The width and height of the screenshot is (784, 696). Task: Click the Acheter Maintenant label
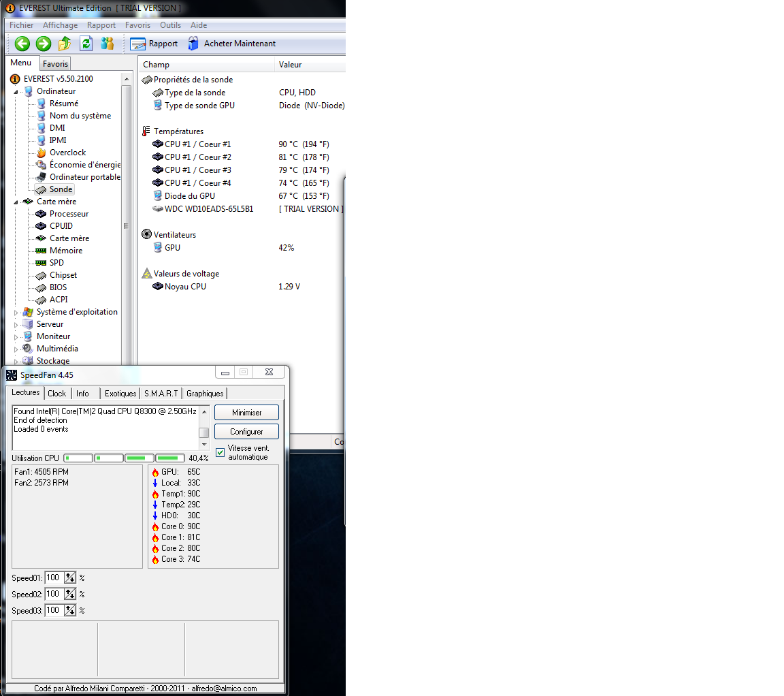[240, 44]
